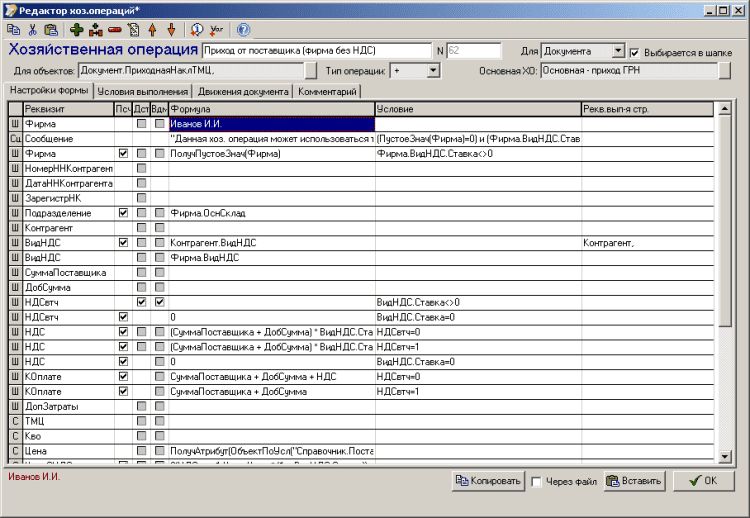Click the Paste clipboard toolbar icon

pyautogui.click(x=51, y=30)
